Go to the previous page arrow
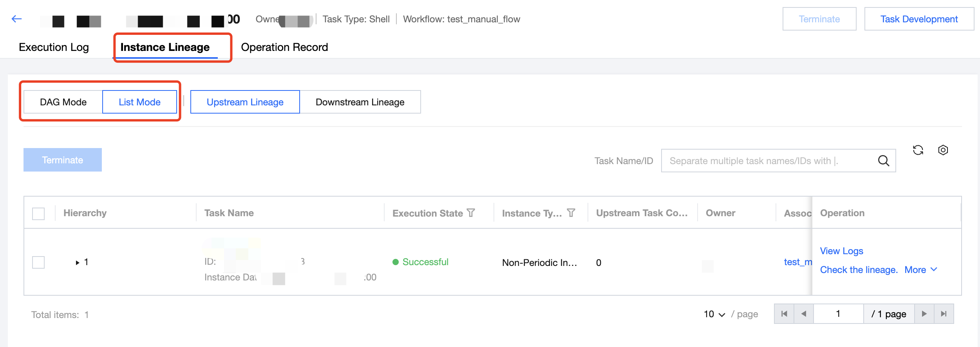Image resolution: width=980 pixels, height=347 pixels. (x=804, y=314)
